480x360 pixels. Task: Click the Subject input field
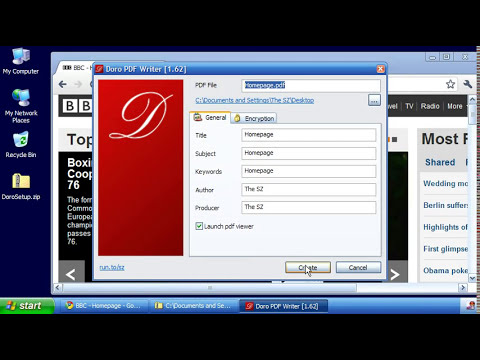[309, 153]
